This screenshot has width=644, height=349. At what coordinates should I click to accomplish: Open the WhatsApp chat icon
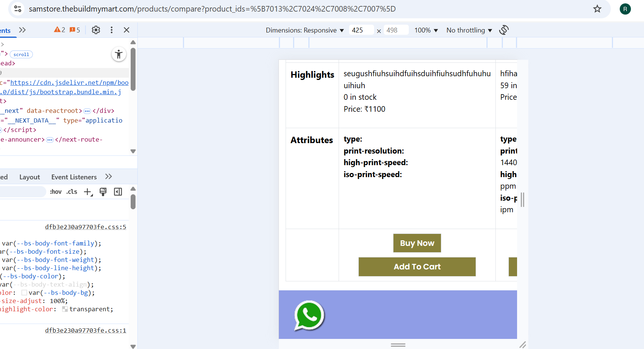coord(309,316)
